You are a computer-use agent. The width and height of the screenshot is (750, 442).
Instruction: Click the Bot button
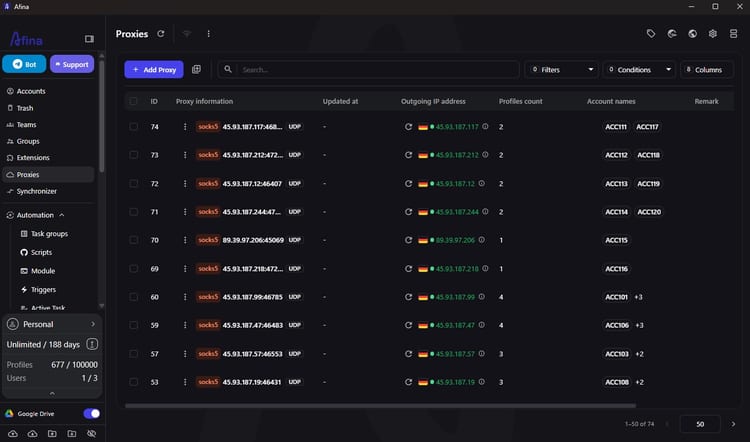pos(24,64)
